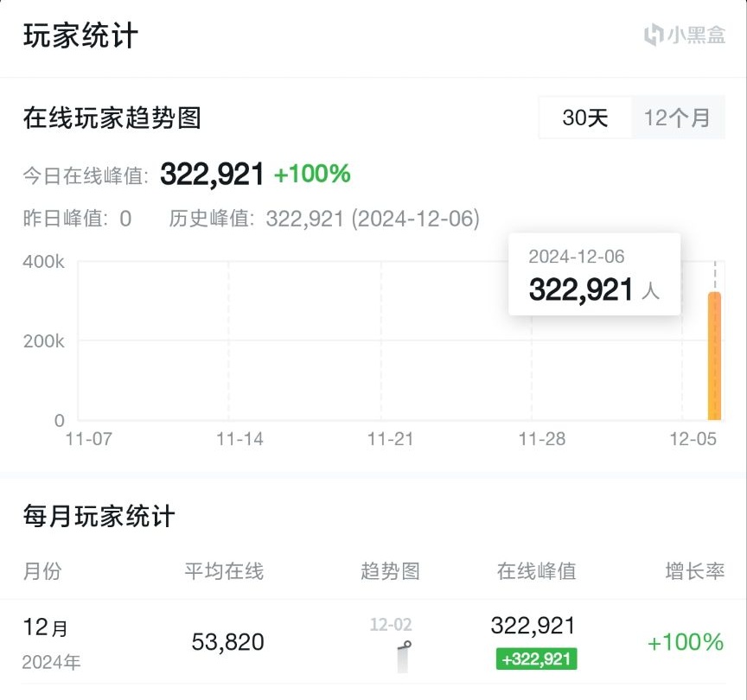This screenshot has height=700, width=747.
Task: Click the 历史峰值 date (2024-12-06)
Action: (x=415, y=219)
